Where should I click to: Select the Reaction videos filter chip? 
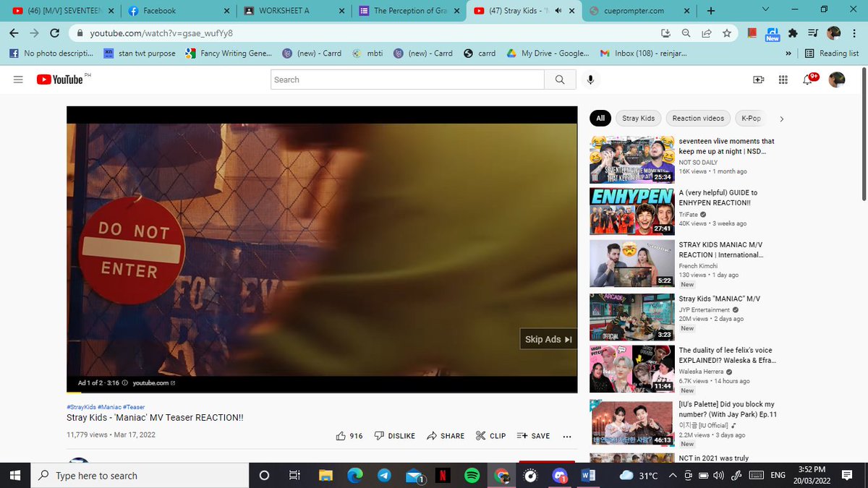click(698, 118)
